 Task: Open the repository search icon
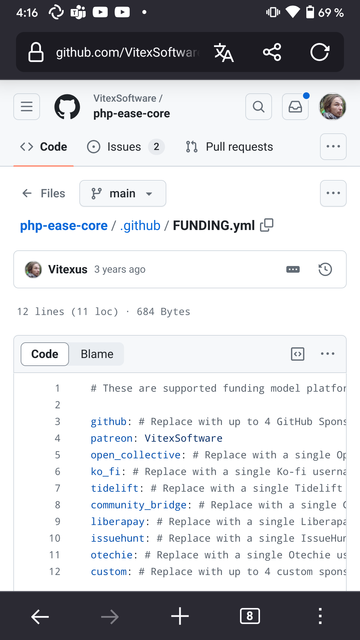click(258, 107)
